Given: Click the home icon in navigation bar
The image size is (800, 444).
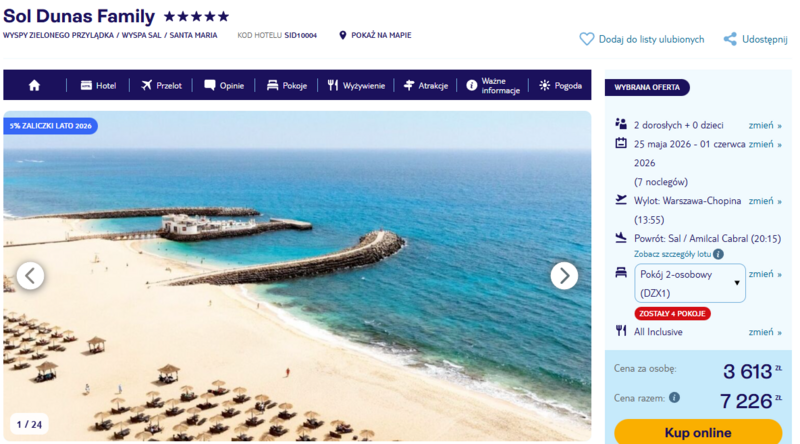Looking at the screenshot, I should [x=34, y=85].
